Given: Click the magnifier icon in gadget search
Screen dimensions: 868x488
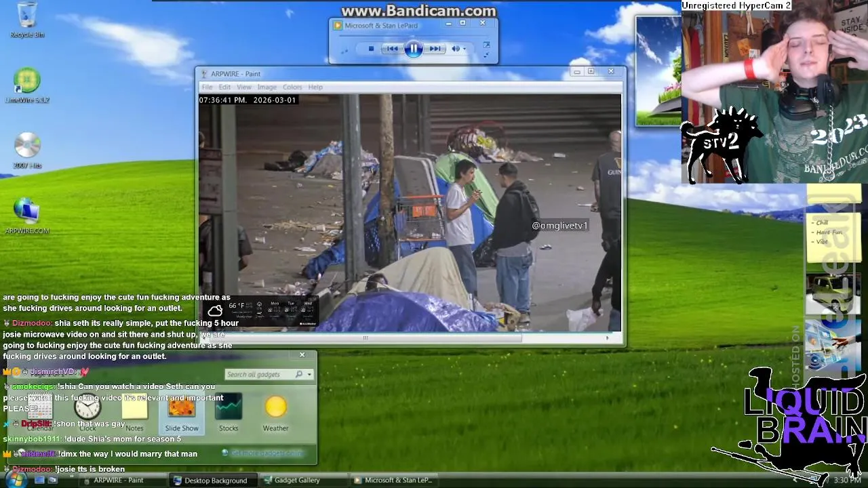Looking at the screenshot, I should (x=299, y=374).
